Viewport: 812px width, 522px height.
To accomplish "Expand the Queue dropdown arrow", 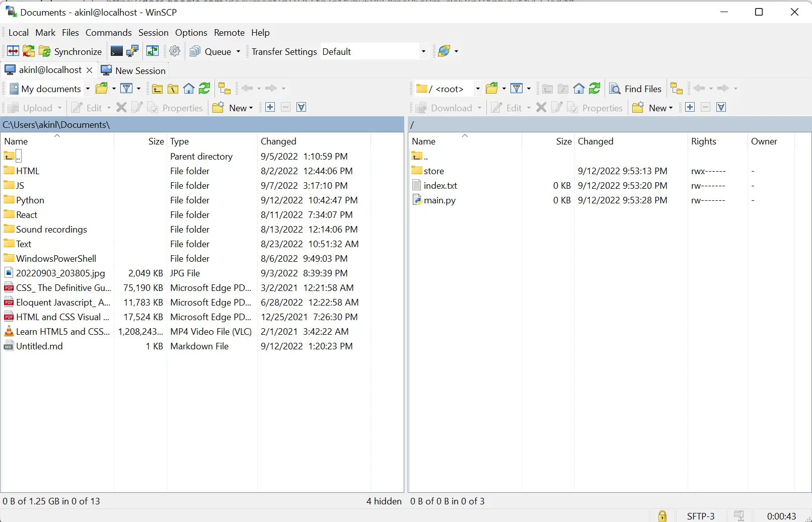I will pos(238,51).
